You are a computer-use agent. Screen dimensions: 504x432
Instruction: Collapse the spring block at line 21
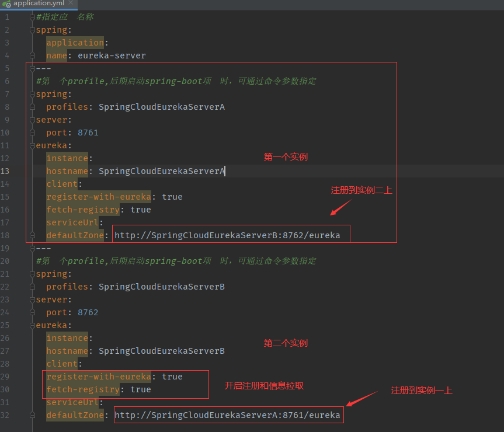pos(32,274)
